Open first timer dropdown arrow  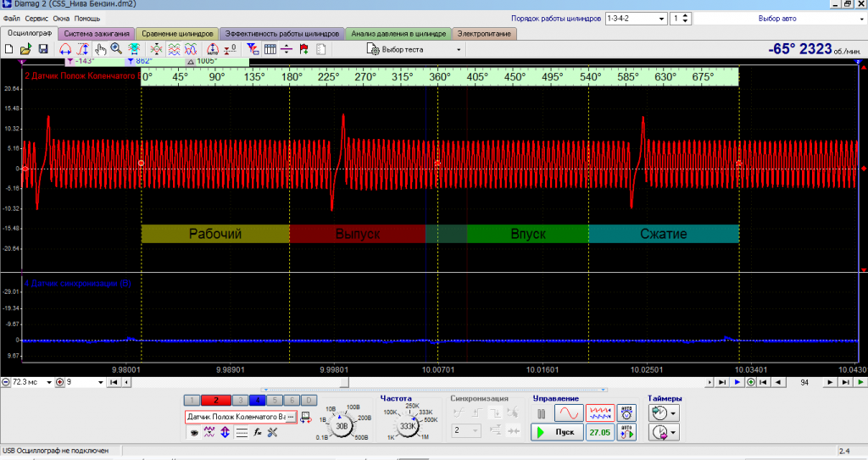(673, 413)
